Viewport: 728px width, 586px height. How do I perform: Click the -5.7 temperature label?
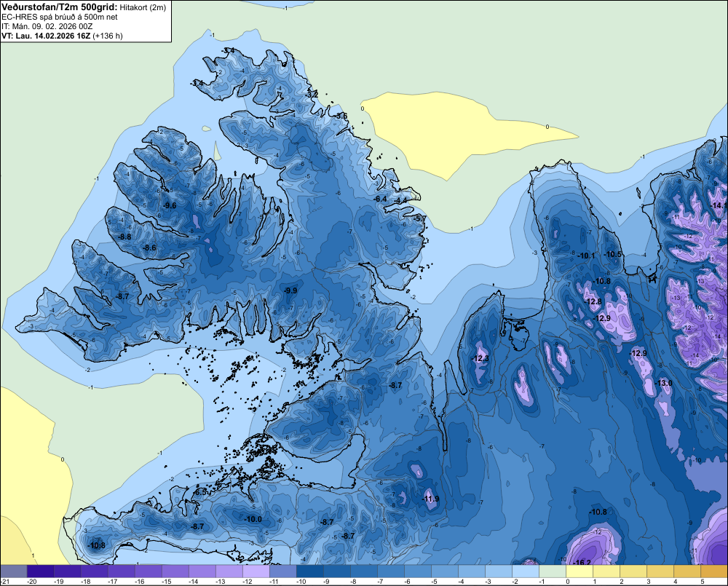pos(420,218)
